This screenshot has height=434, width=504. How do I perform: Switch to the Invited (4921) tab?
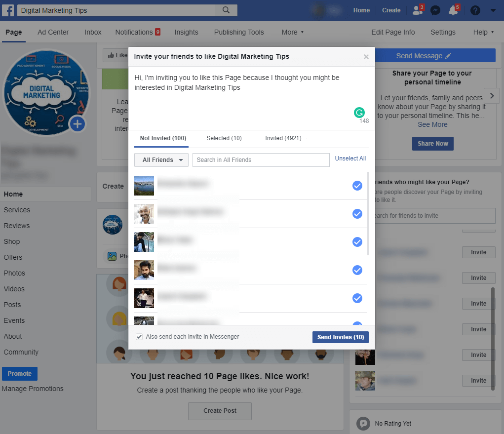pyautogui.click(x=283, y=138)
